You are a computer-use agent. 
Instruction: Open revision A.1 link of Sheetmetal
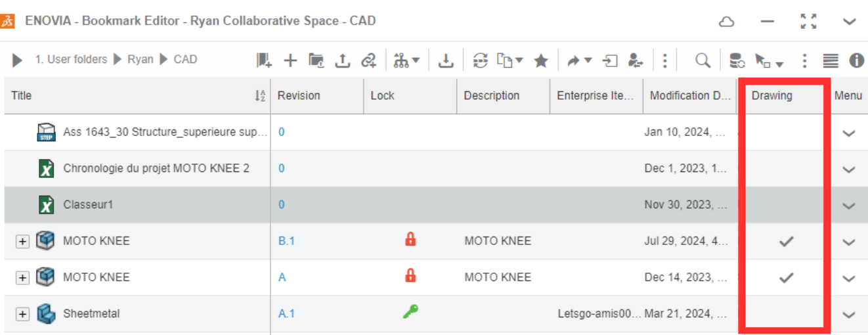coord(286,314)
